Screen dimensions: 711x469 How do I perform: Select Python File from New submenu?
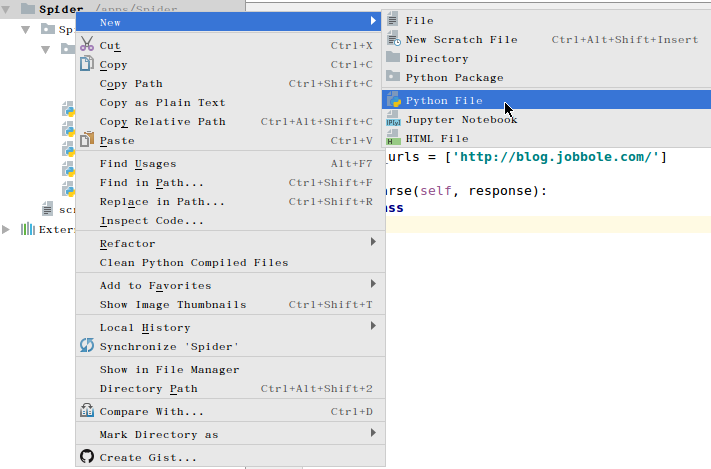[444, 100]
